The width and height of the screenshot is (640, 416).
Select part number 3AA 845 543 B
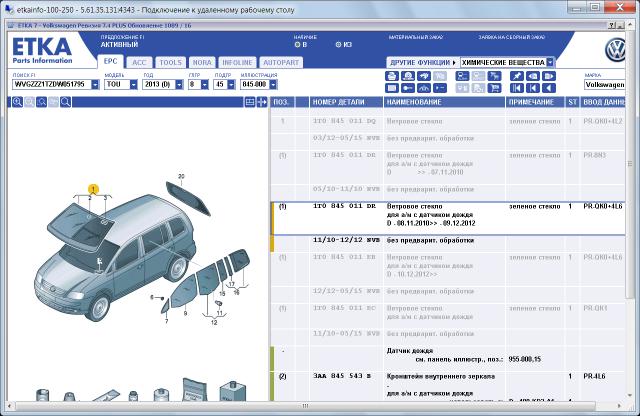[x=342, y=376]
